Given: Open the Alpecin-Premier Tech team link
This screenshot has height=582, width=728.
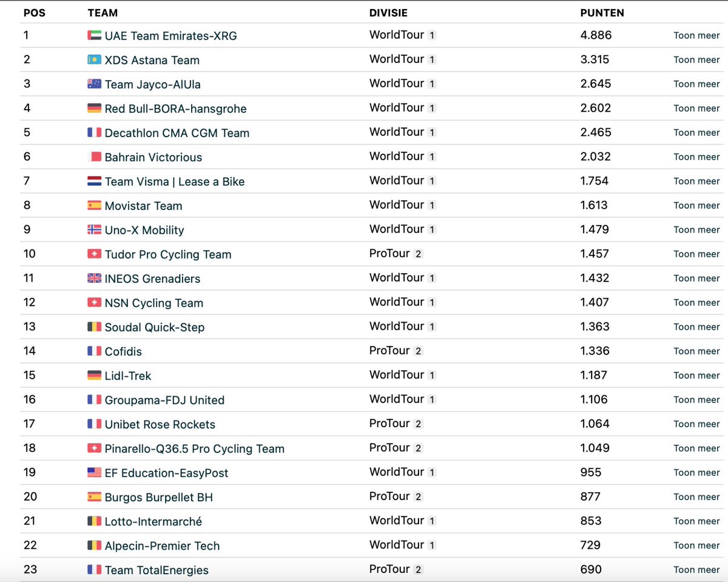Looking at the screenshot, I should 162,546.
